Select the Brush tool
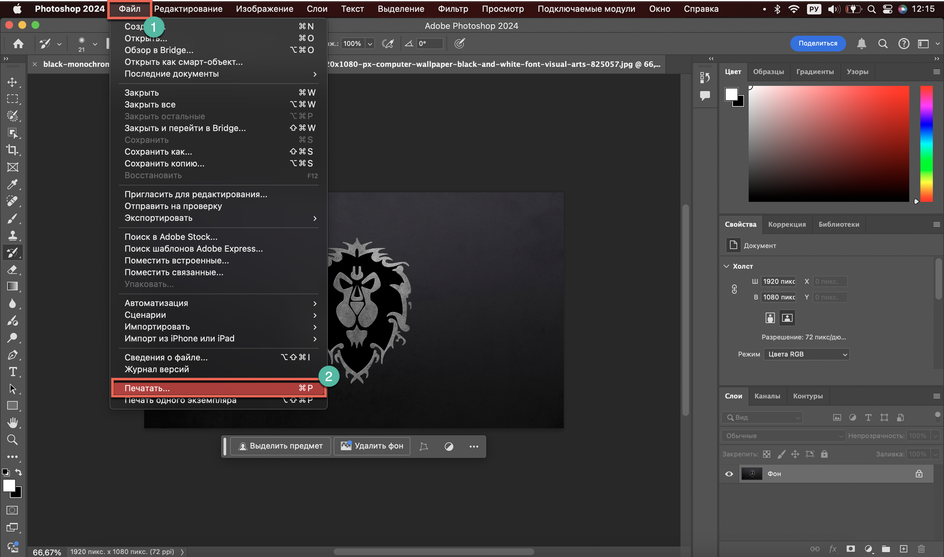Image resolution: width=944 pixels, height=557 pixels. click(12, 219)
